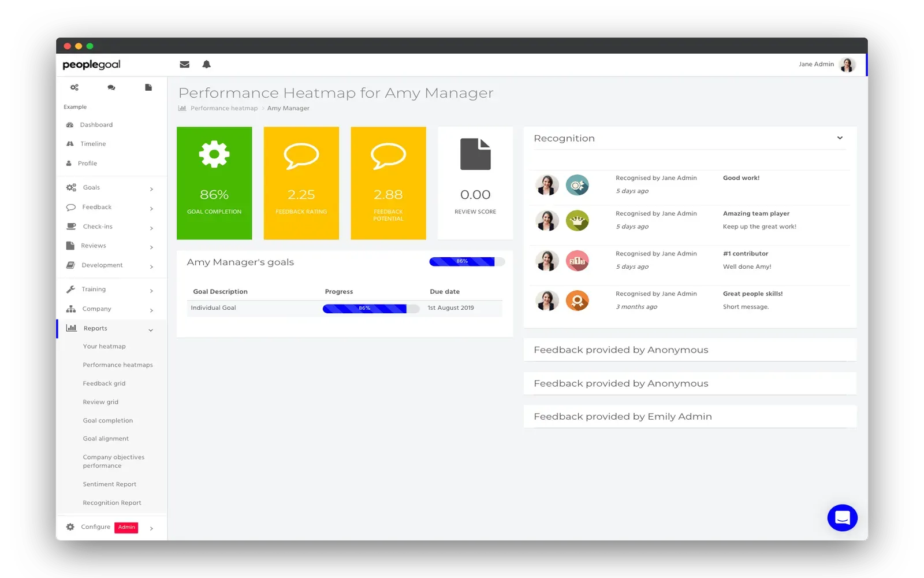Click the Jane Admin name label
924x578 pixels.
[816, 64]
